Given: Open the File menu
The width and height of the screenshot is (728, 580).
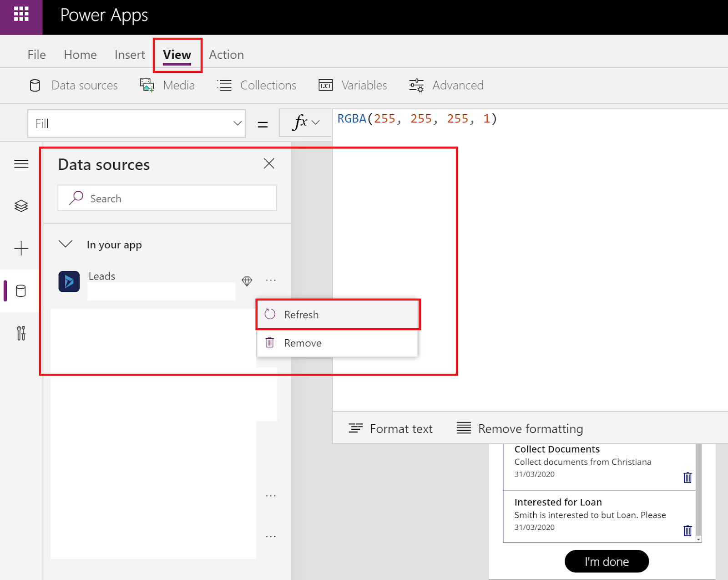Looking at the screenshot, I should (36, 55).
